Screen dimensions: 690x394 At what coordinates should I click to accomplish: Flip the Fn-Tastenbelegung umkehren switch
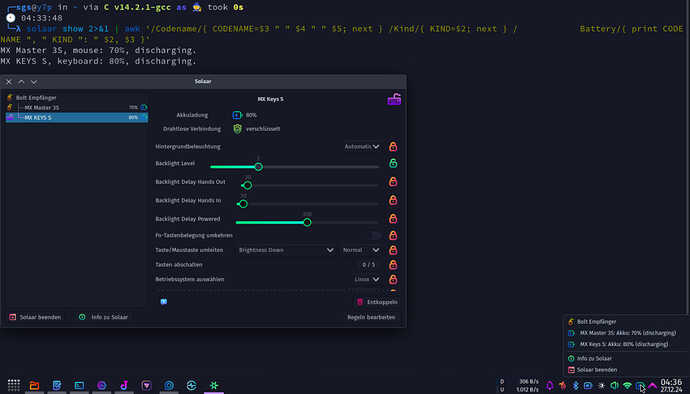[x=374, y=236]
